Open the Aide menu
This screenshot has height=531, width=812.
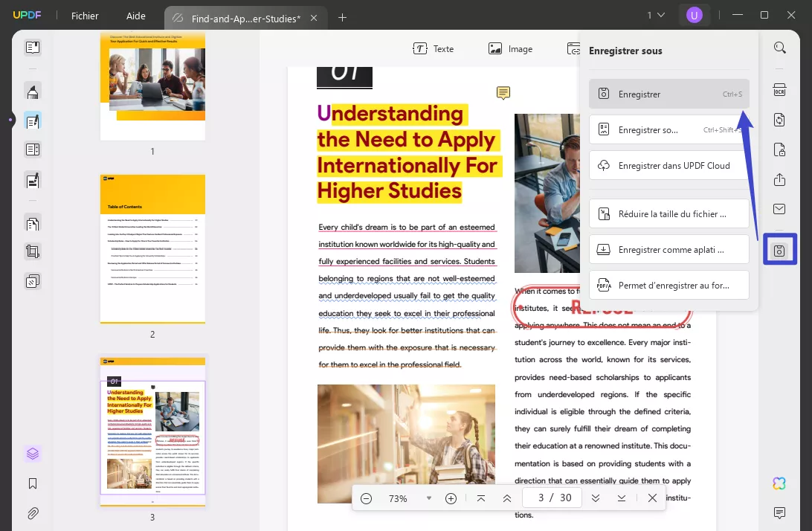coord(135,16)
